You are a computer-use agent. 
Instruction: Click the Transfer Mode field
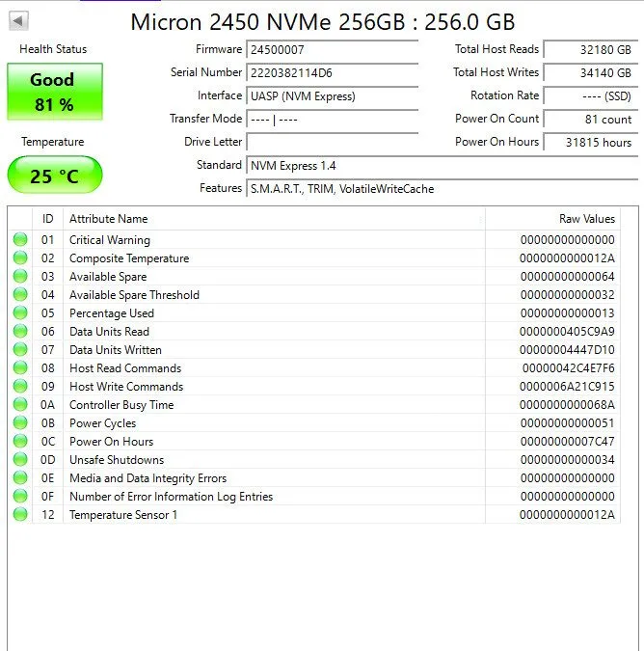(x=332, y=120)
